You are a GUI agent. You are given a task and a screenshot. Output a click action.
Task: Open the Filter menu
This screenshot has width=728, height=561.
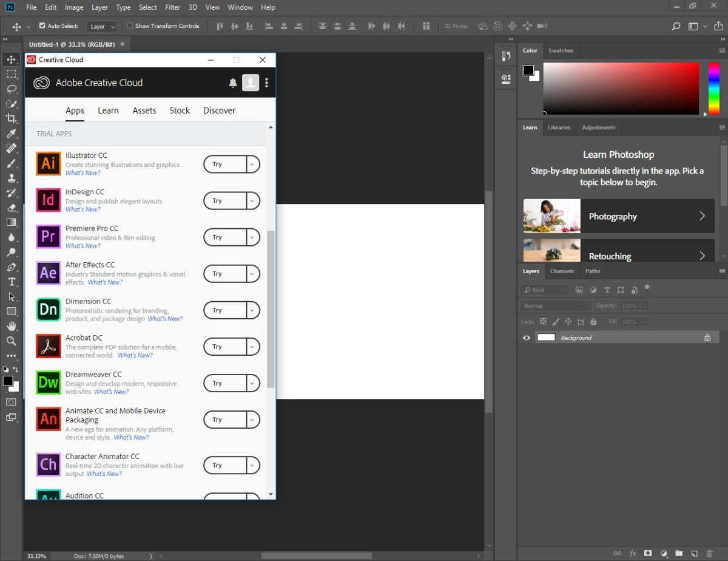(172, 7)
